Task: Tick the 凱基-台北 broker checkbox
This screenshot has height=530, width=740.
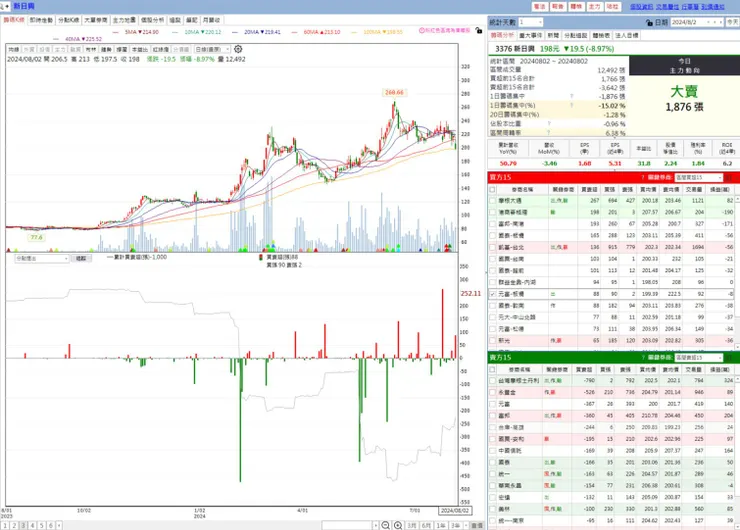Action: click(x=493, y=247)
